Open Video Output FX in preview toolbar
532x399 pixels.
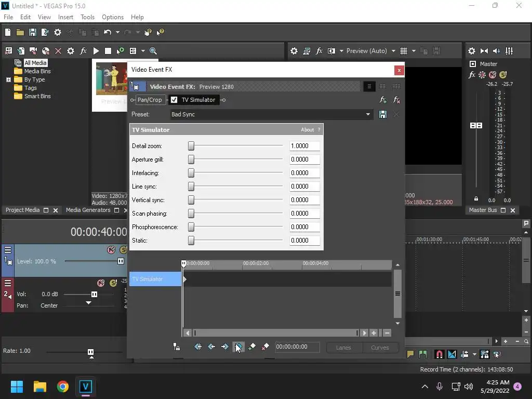(319, 51)
